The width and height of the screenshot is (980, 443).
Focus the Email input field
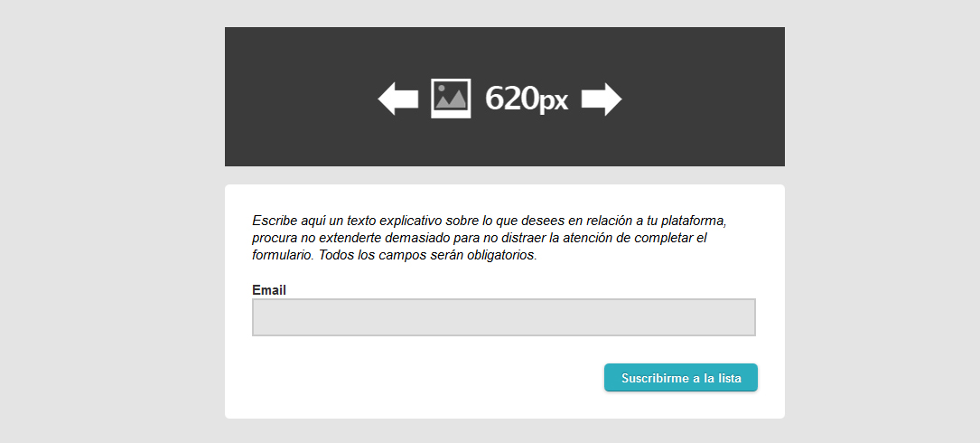tap(503, 317)
